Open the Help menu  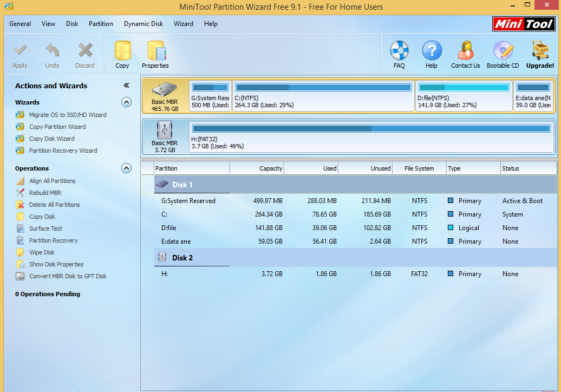[x=211, y=24]
